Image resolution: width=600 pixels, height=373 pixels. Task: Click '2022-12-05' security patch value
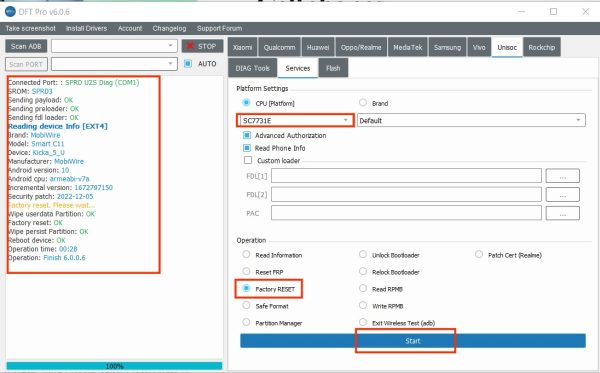75,196
